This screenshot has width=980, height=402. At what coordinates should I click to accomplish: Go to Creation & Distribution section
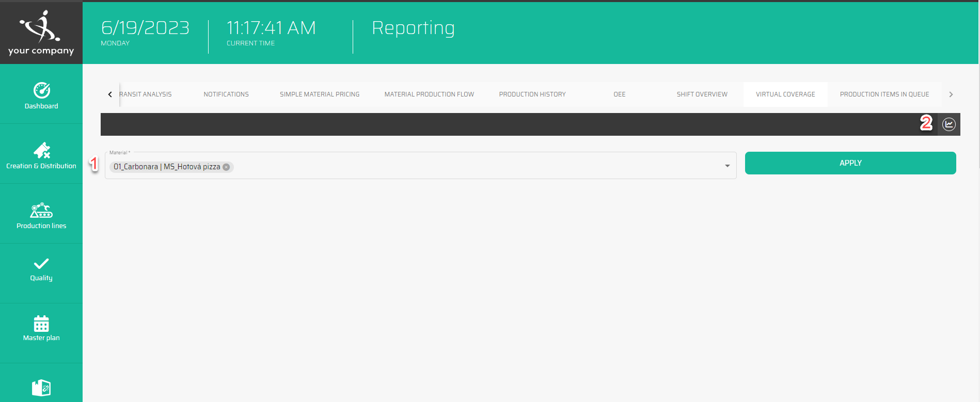tap(41, 156)
